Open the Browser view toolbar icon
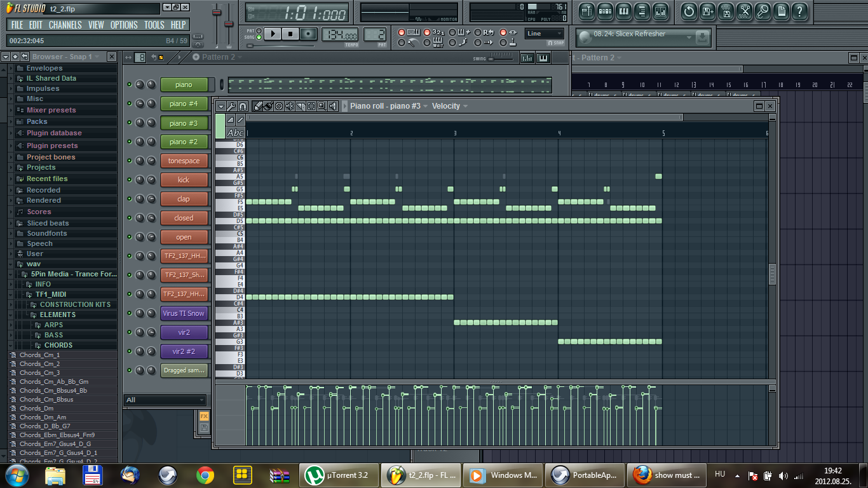868x488 pixels. pos(642,11)
